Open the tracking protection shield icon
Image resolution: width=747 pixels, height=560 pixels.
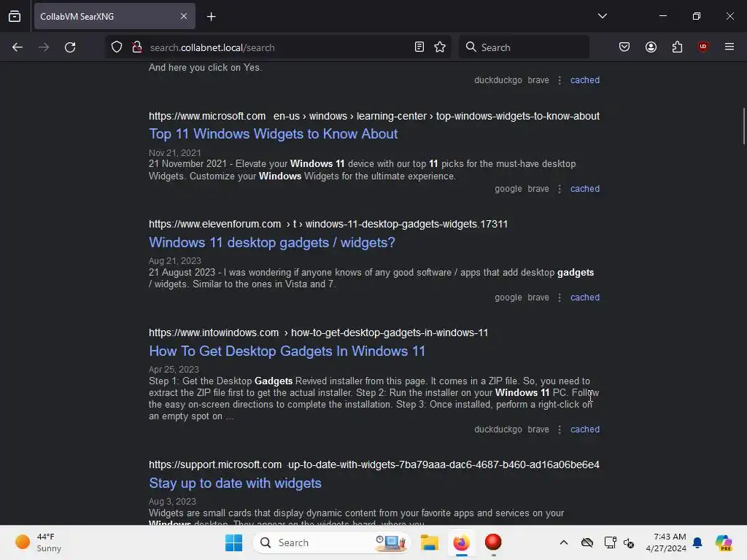117,47
